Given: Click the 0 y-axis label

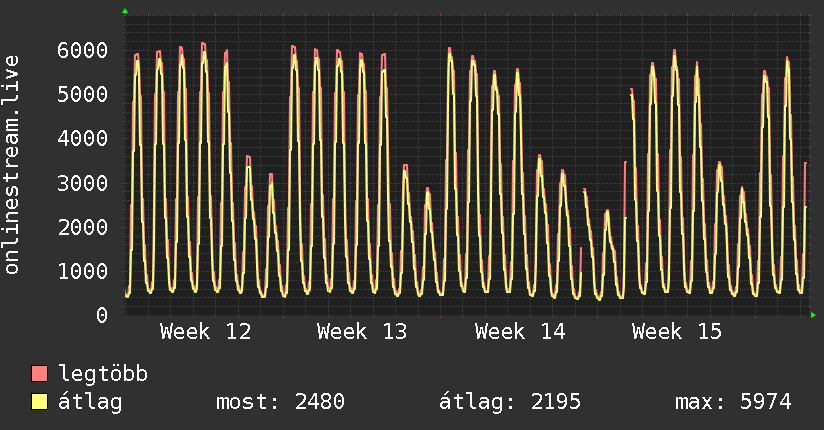Looking at the screenshot, I should coord(102,315).
